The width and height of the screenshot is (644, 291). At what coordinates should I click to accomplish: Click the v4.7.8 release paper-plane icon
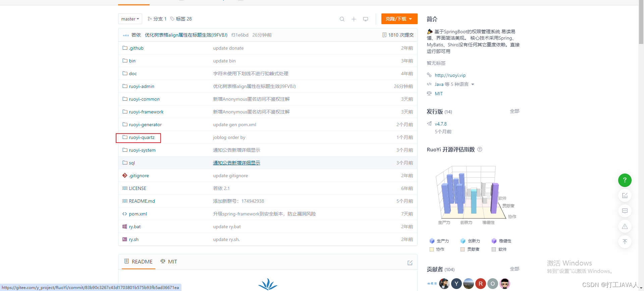point(429,124)
